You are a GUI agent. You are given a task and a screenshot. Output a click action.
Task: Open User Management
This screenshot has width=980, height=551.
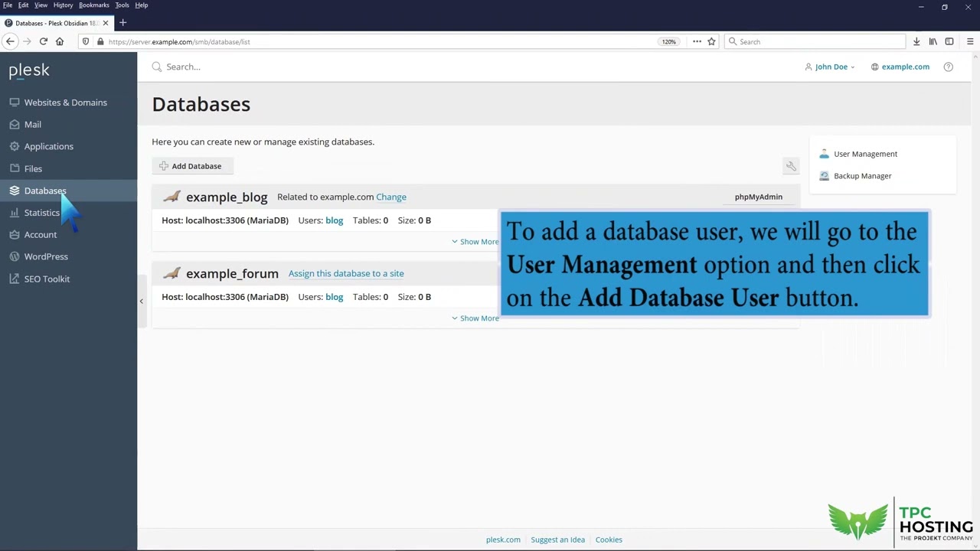865,154
